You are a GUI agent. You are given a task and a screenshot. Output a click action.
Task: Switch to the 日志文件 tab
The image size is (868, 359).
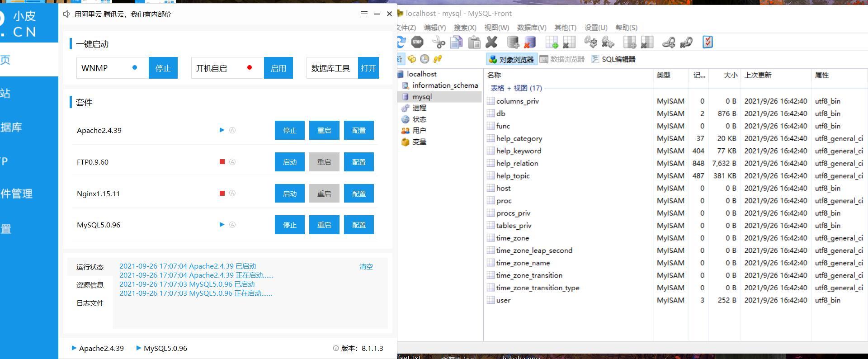click(90, 303)
